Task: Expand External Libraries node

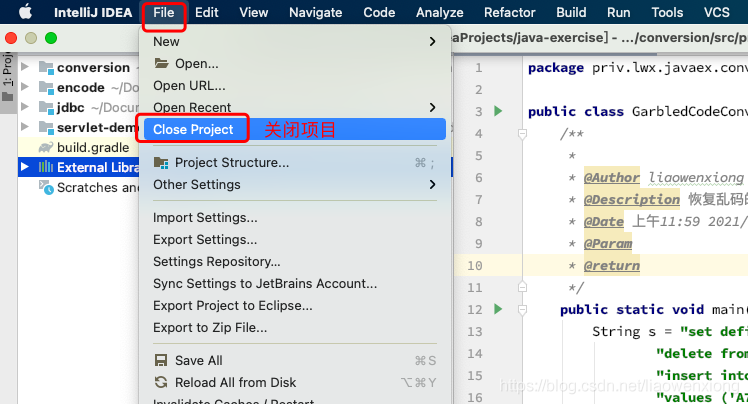Action: click(25, 167)
